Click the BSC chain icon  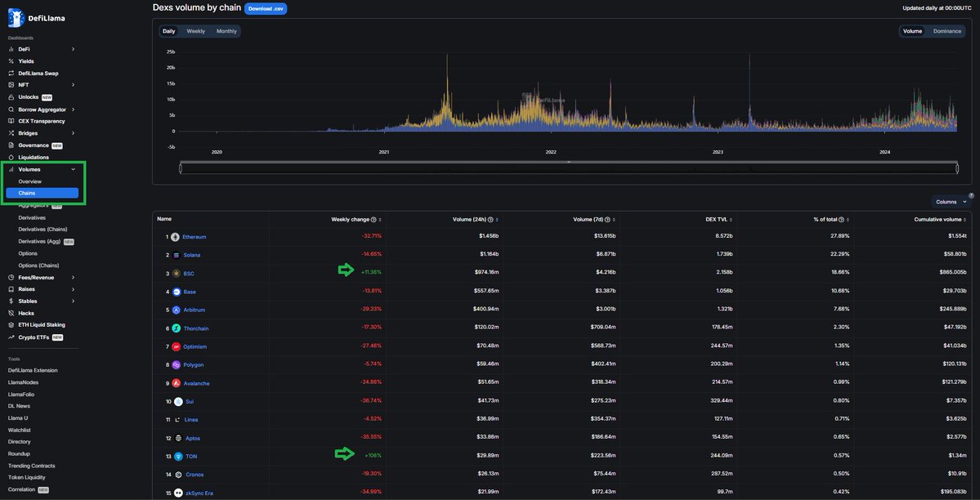point(177,273)
